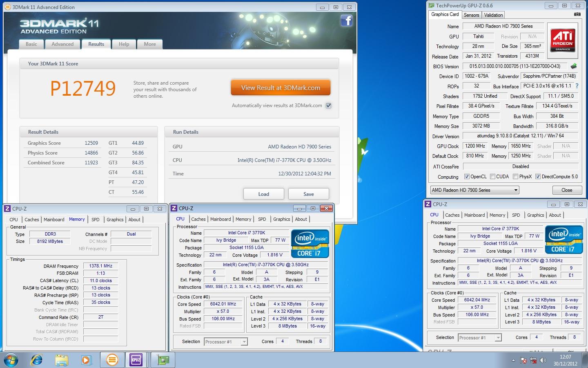Image resolution: width=588 pixels, height=368 pixels.
Task: Open the Windows Start button
Action: click(11, 360)
